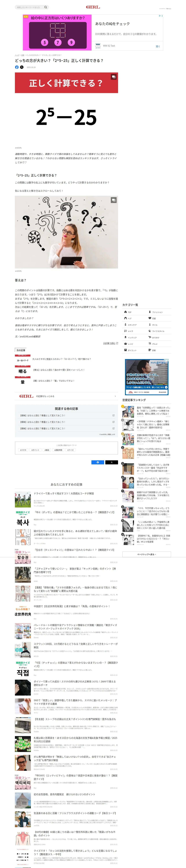Image resolution: width=186 pixels, height=868 pixels.
Task: Select the #解説 keyword tag
Action: [x=47, y=450]
